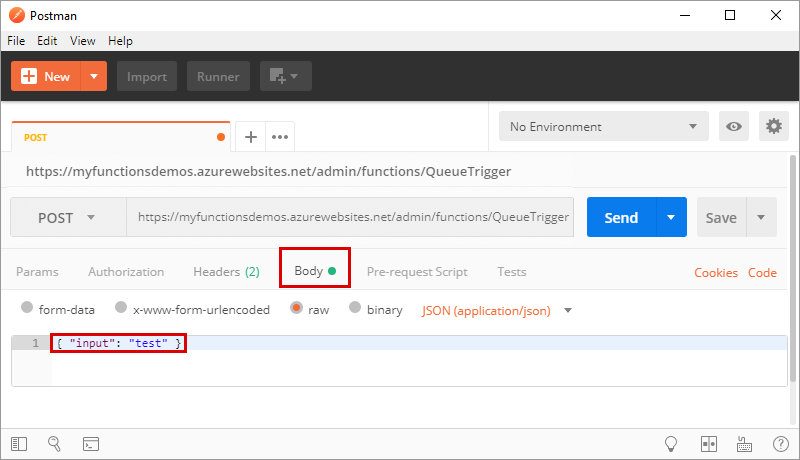Open the File menu
The width and height of the screenshot is (800, 460).
click(x=16, y=41)
